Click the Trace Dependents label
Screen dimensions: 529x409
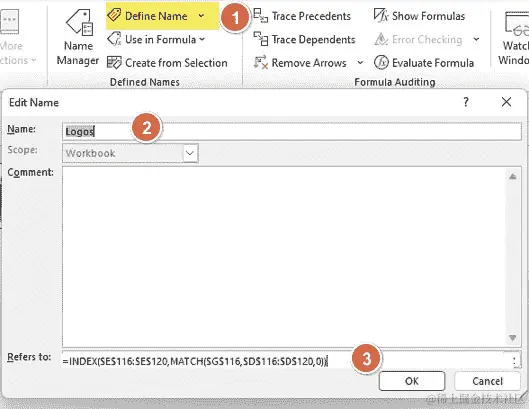313,39
